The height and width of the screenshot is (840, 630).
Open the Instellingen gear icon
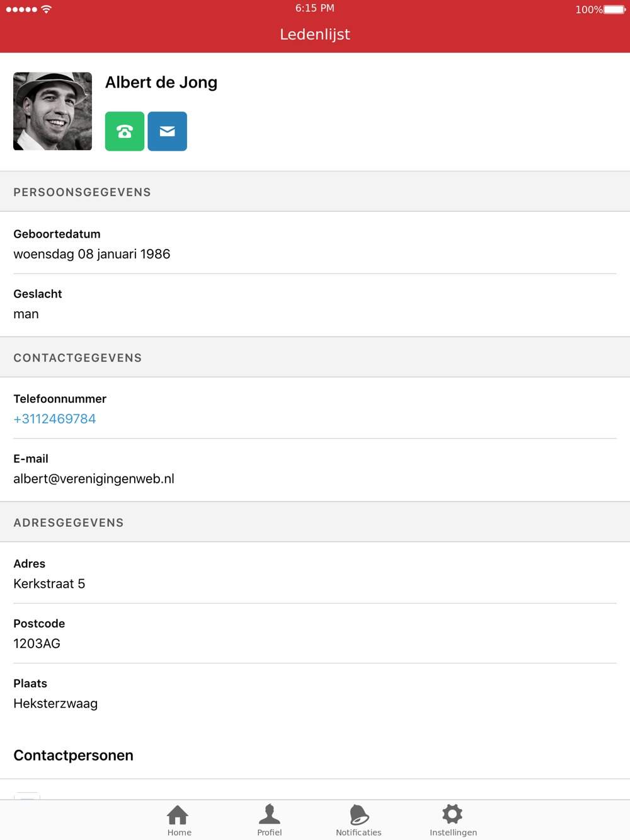[452, 814]
